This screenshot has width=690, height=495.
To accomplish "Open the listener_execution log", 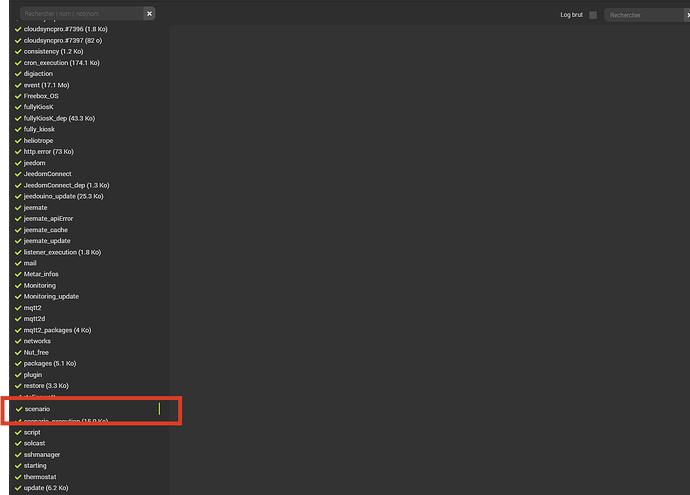I will tap(62, 253).
